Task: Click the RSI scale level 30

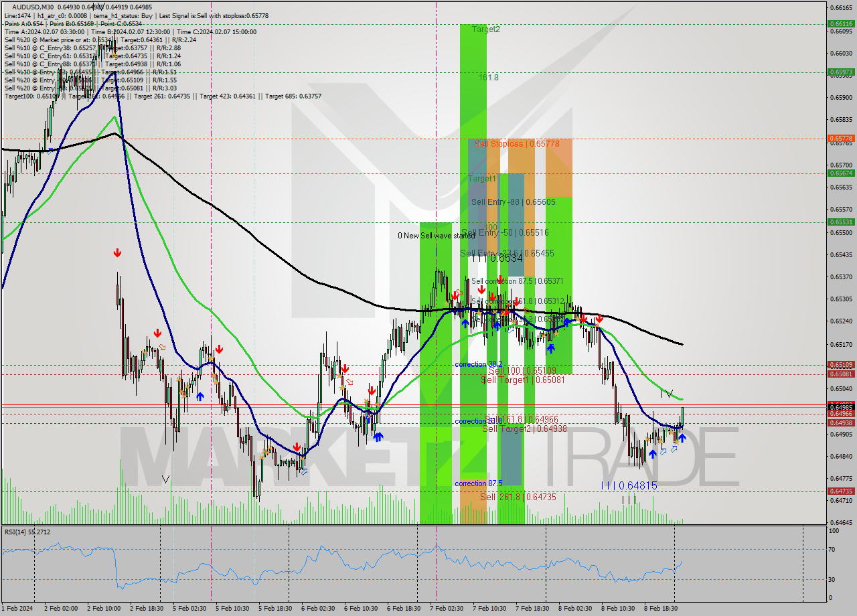Action: click(833, 579)
